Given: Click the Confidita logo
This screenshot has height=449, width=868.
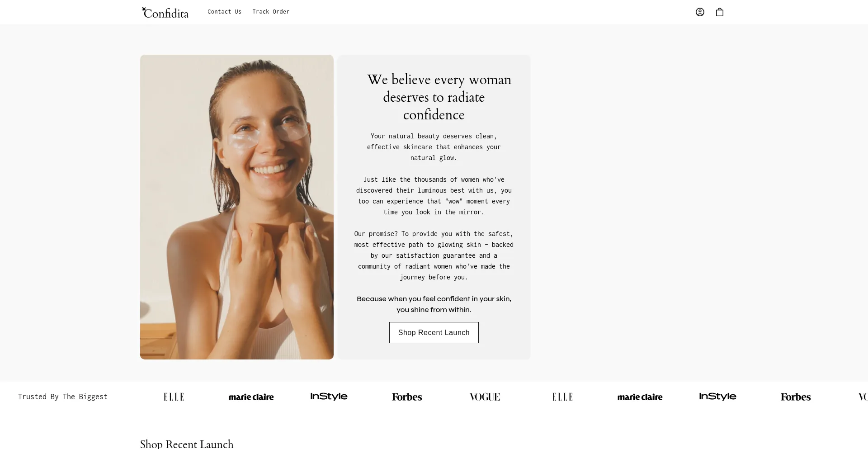Looking at the screenshot, I should (x=165, y=13).
